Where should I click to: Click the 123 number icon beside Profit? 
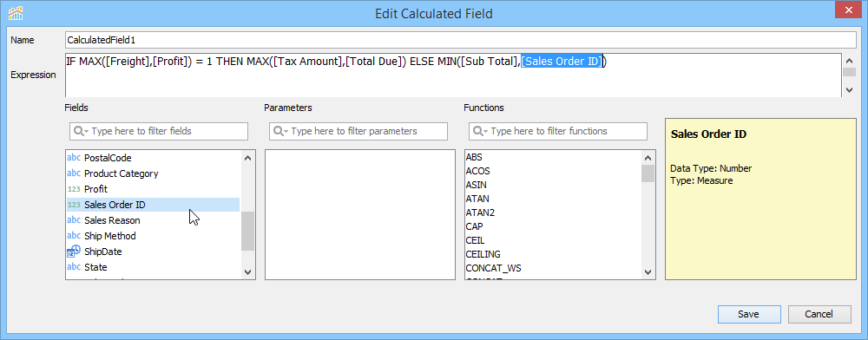click(74, 189)
